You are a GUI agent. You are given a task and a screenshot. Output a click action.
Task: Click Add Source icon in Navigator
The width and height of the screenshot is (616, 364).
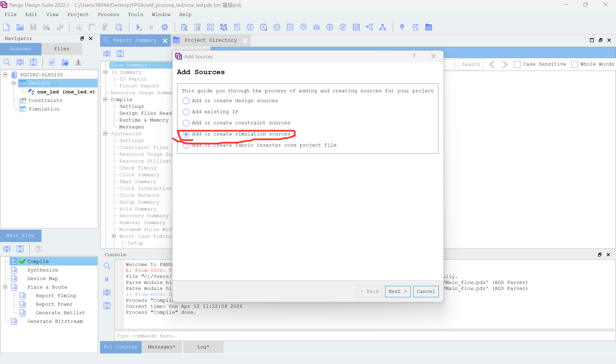(65, 63)
